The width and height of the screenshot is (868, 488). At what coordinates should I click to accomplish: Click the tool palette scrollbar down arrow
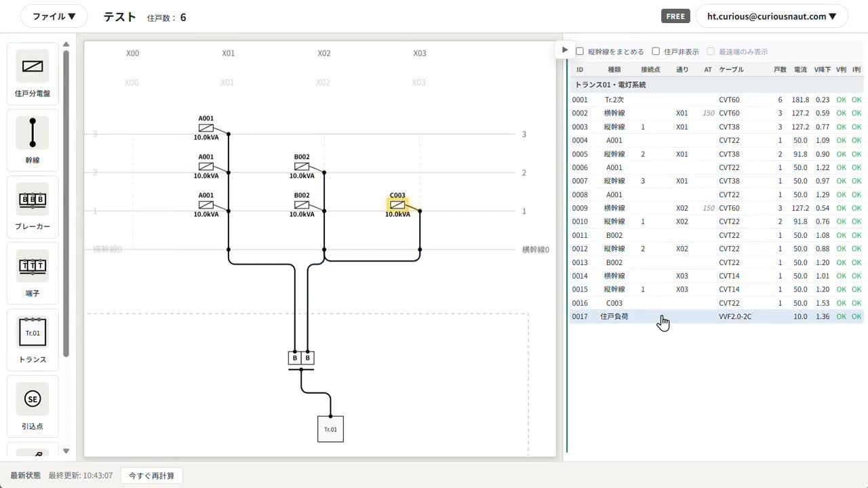[66, 451]
